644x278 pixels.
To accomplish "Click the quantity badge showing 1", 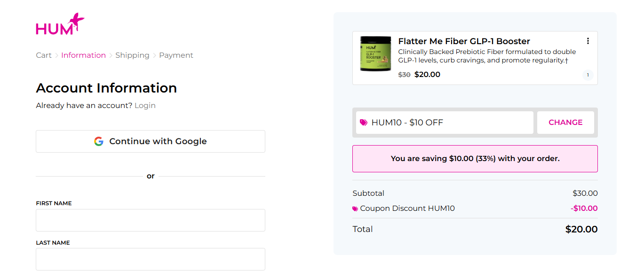I will pos(587,74).
